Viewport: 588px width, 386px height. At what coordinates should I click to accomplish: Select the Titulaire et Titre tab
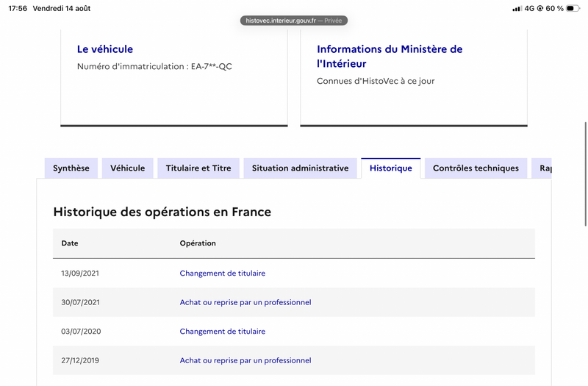(198, 168)
